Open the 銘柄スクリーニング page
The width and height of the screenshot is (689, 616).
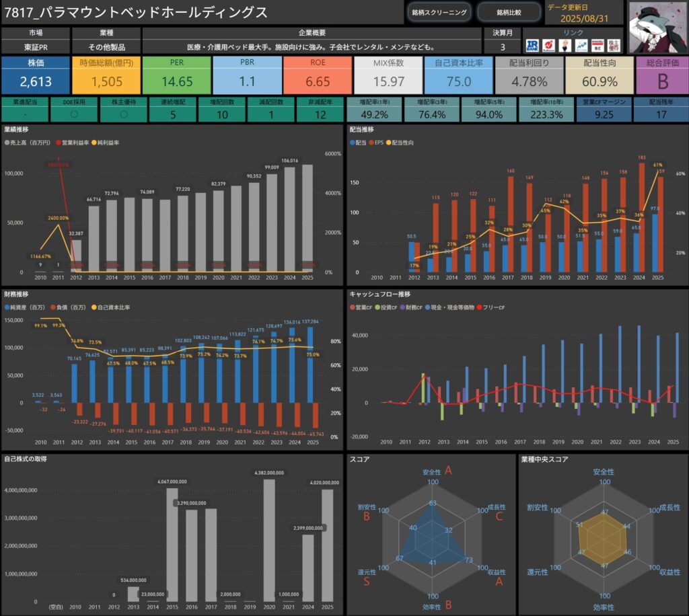tap(439, 12)
